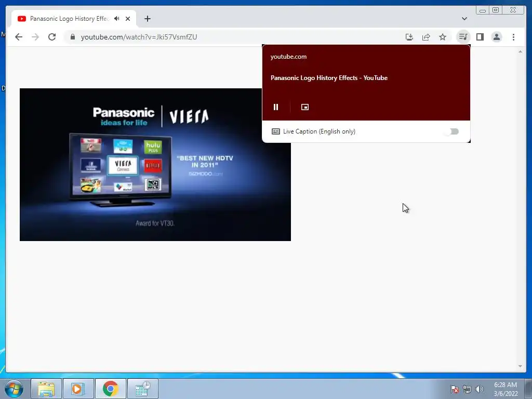
Task: Reload the YouTube page
Action: coord(52,37)
